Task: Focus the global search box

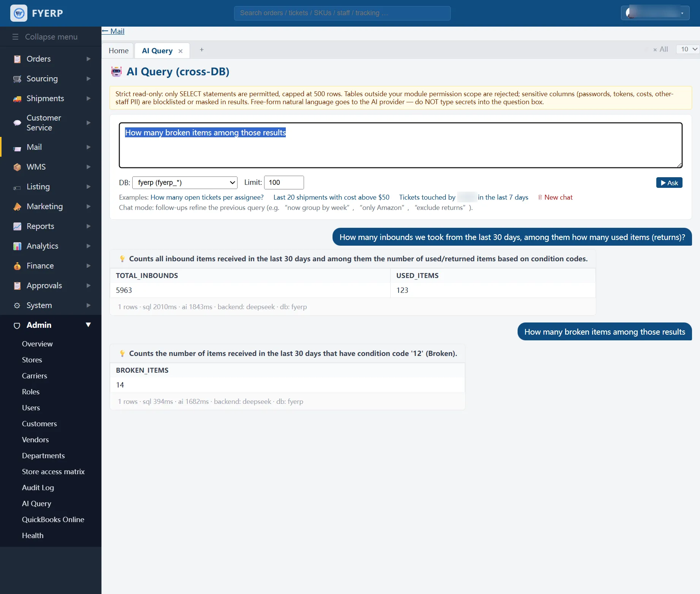Action: (x=342, y=13)
